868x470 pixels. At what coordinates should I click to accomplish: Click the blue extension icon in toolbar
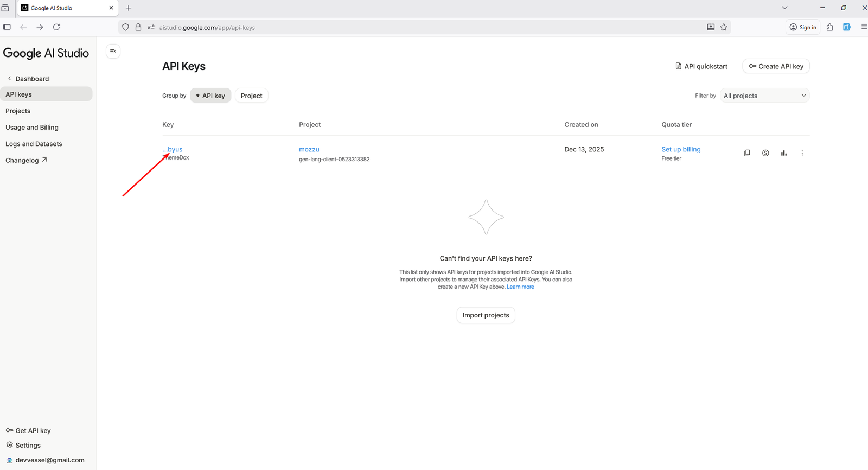pyautogui.click(x=847, y=27)
